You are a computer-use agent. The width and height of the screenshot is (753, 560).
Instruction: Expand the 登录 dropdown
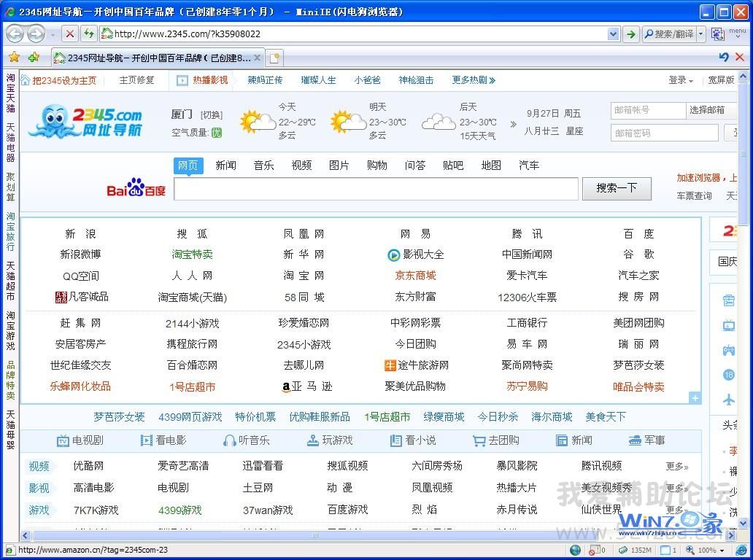[x=681, y=80]
